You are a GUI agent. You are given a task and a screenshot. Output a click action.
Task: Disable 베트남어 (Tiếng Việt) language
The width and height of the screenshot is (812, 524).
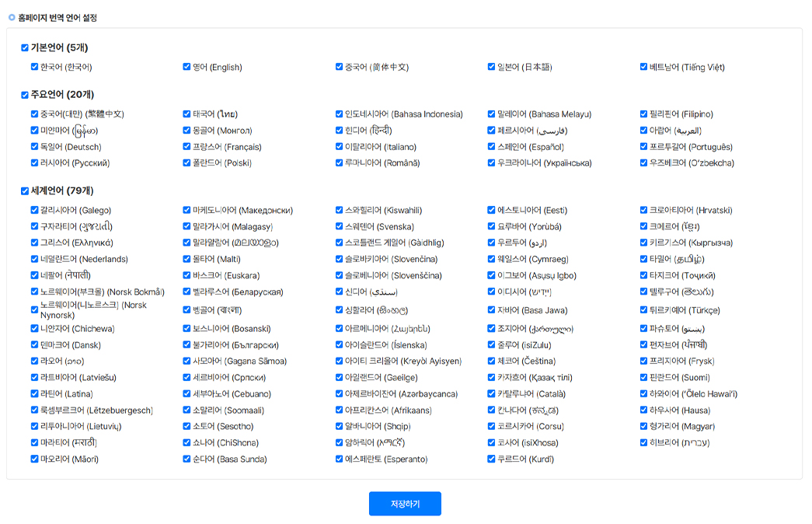[644, 67]
